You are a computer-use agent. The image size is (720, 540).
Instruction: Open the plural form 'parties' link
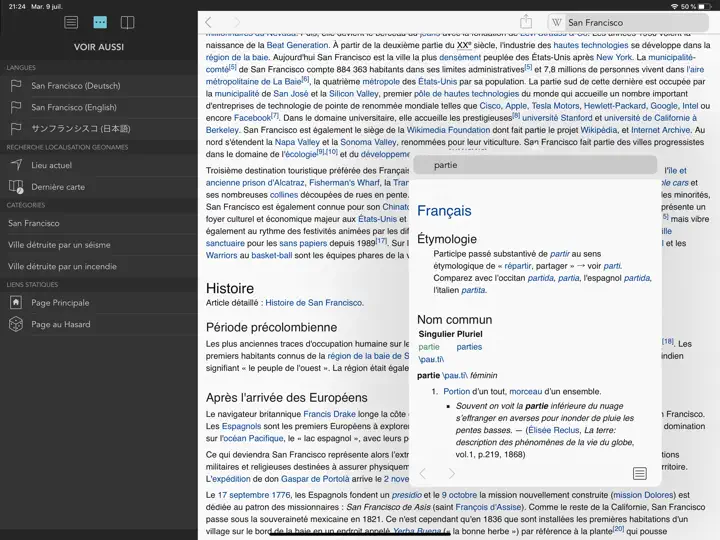469,347
